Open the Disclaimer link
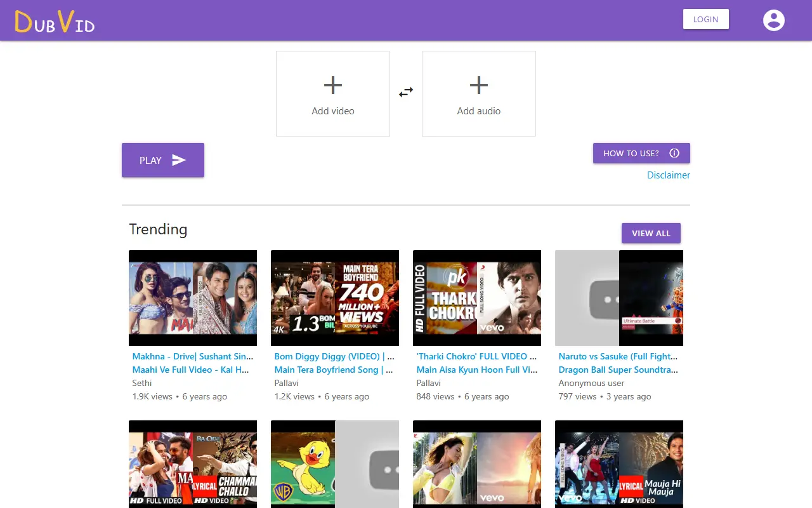This screenshot has width=812, height=508. [x=669, y=175]
